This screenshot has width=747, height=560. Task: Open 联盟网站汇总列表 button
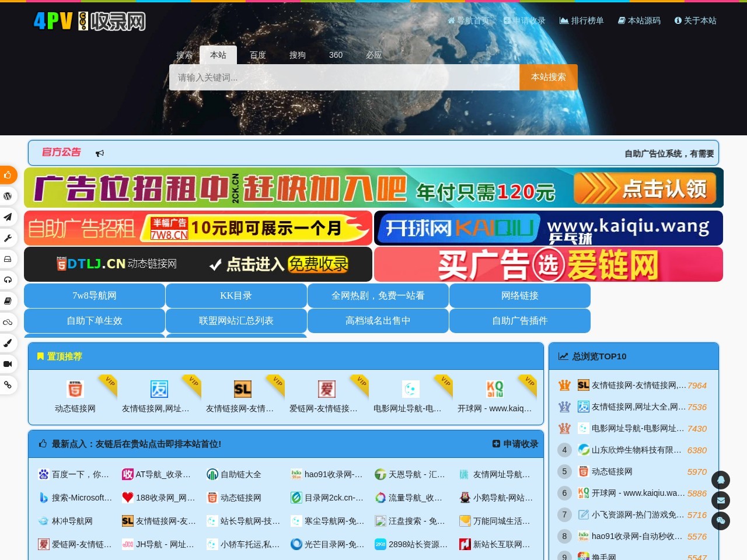[x=236, y=321]
